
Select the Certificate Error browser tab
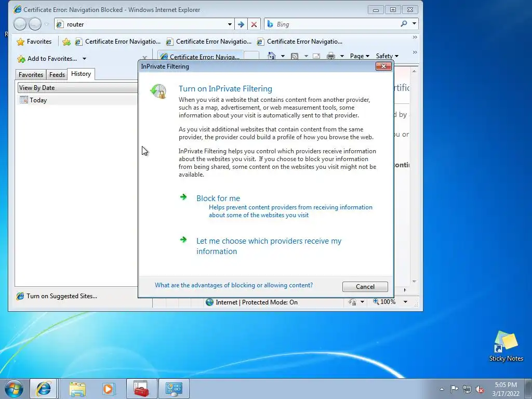point(201,56)
